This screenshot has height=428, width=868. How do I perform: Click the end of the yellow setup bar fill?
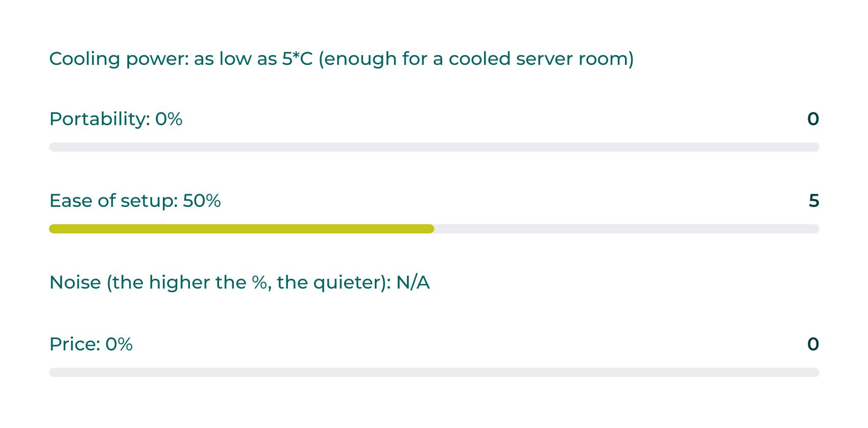click(x=430, y=229)
